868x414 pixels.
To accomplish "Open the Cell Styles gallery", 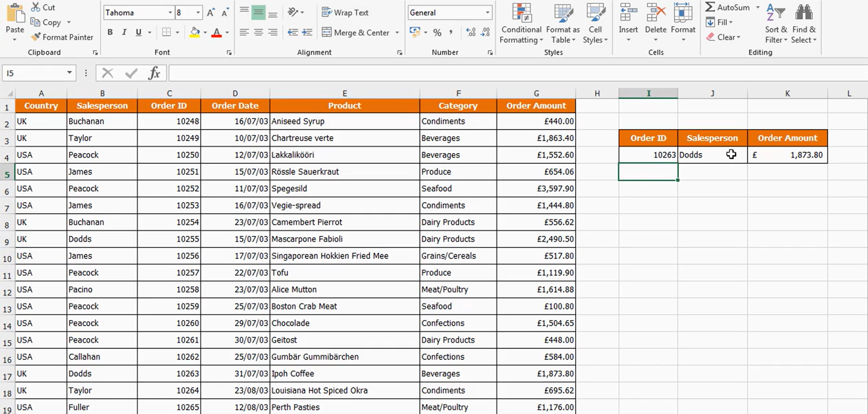I will (595, 23).
